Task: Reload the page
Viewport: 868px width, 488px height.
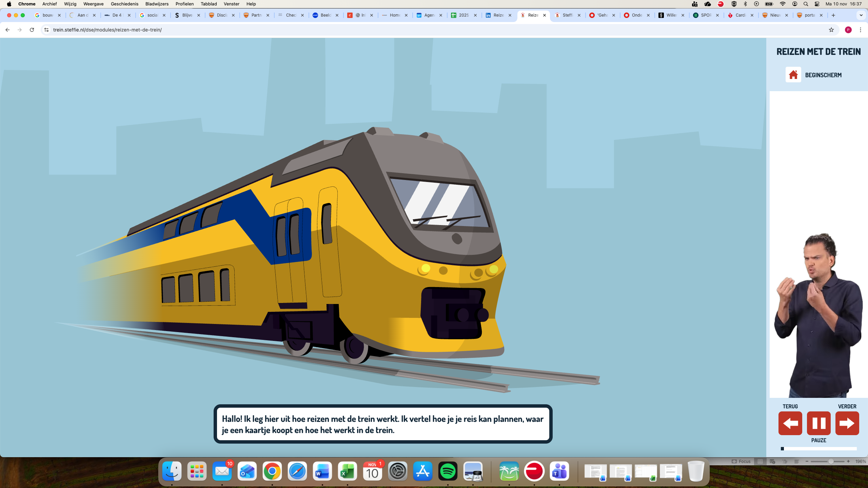Action: click(x=32, y=30)
